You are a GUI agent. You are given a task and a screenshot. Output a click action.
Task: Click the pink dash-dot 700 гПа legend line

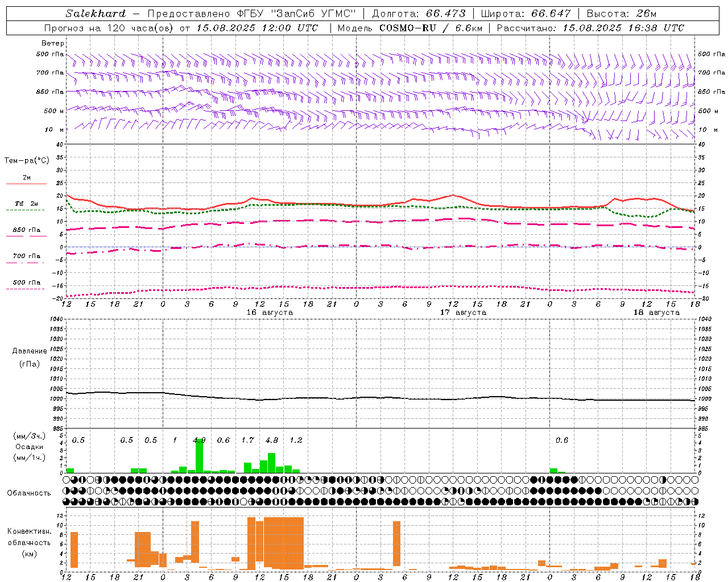(25, 263)
